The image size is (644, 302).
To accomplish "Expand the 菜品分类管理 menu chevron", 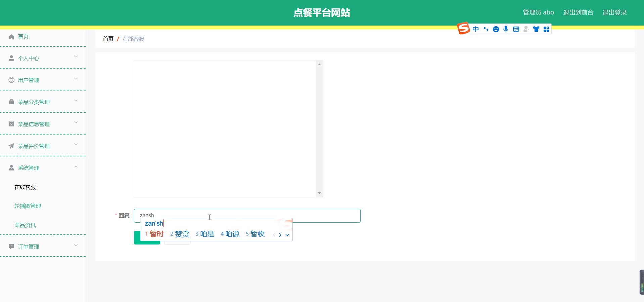I will coord(76,101).
